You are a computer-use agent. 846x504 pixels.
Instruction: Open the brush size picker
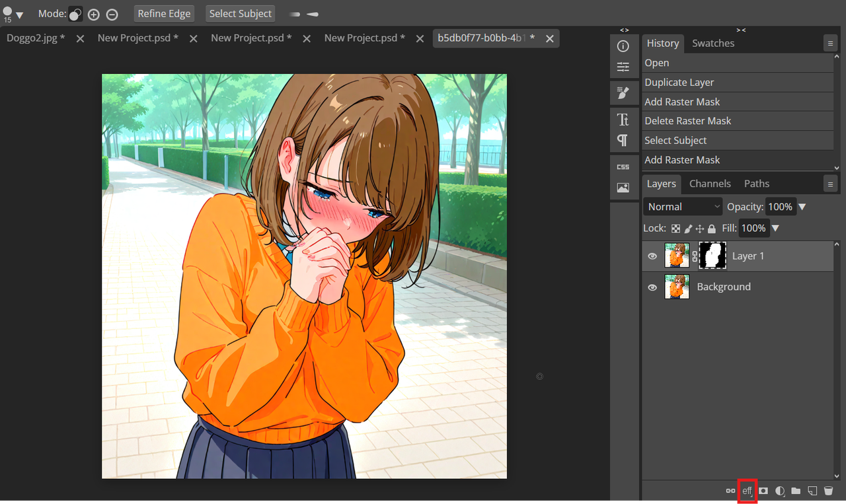(13, 14)
